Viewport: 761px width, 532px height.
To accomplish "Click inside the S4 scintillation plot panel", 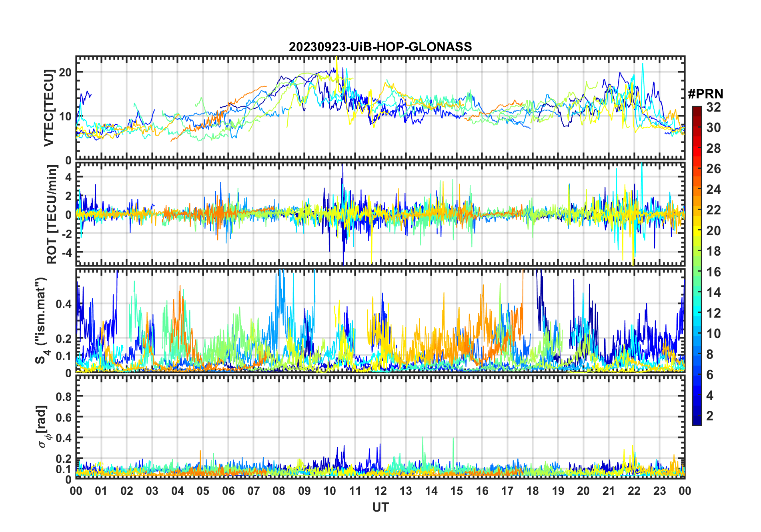I will (x=380, y=321).
